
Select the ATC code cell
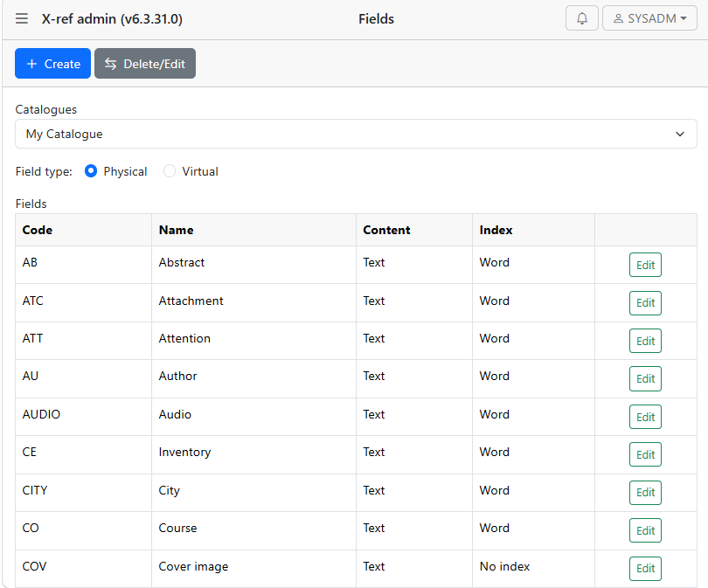pyautogui.click(x=84, y=303)
